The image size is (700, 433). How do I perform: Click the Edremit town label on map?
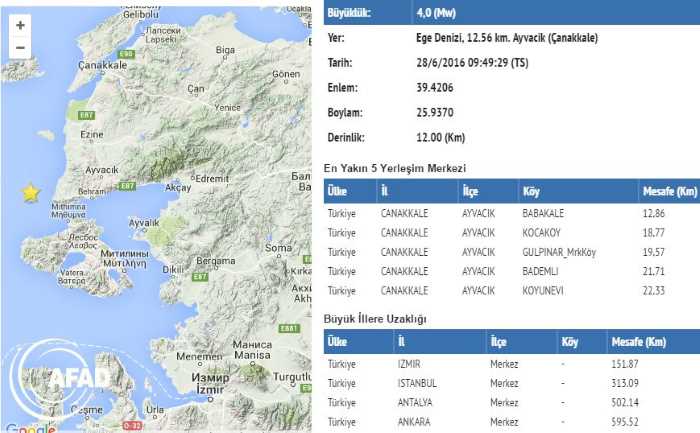tap(214, 177)
